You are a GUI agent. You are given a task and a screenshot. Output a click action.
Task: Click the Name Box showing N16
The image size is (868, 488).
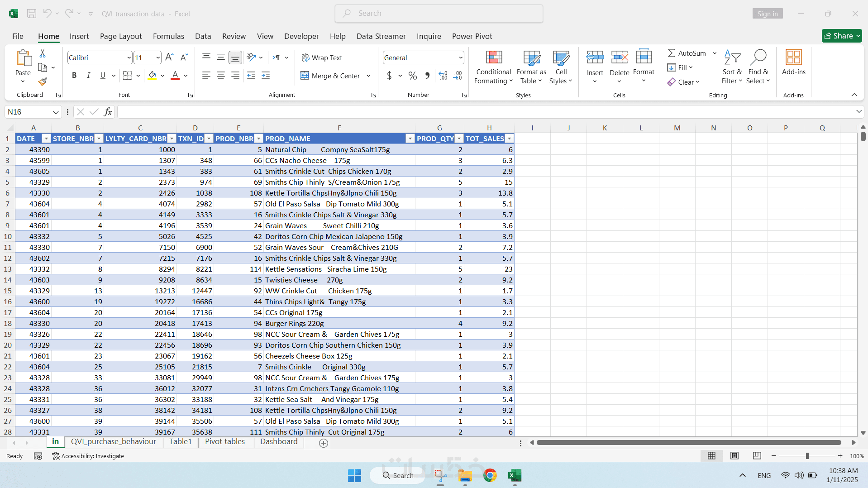point(33,112)
